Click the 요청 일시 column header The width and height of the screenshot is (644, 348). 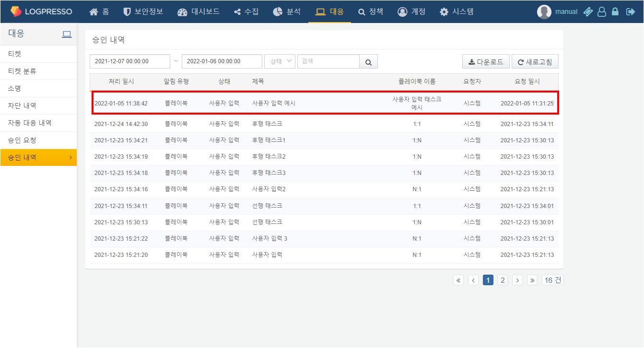point(527,81)
